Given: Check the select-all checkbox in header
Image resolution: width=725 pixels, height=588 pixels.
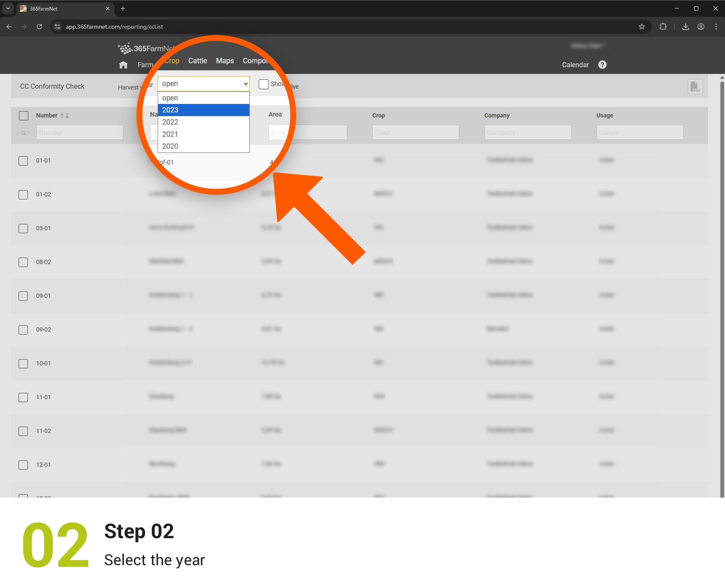Looking at the screenshot, I should 24,116.
